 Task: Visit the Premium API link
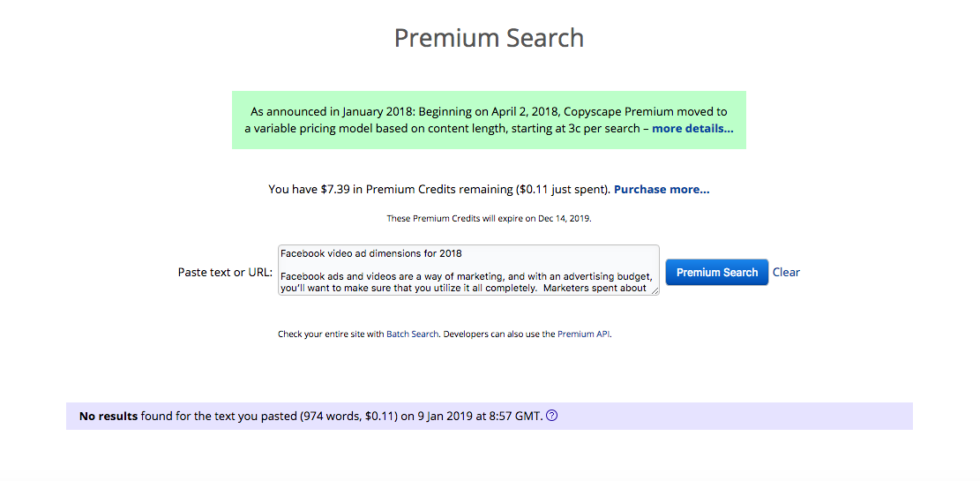coord(583,334)
